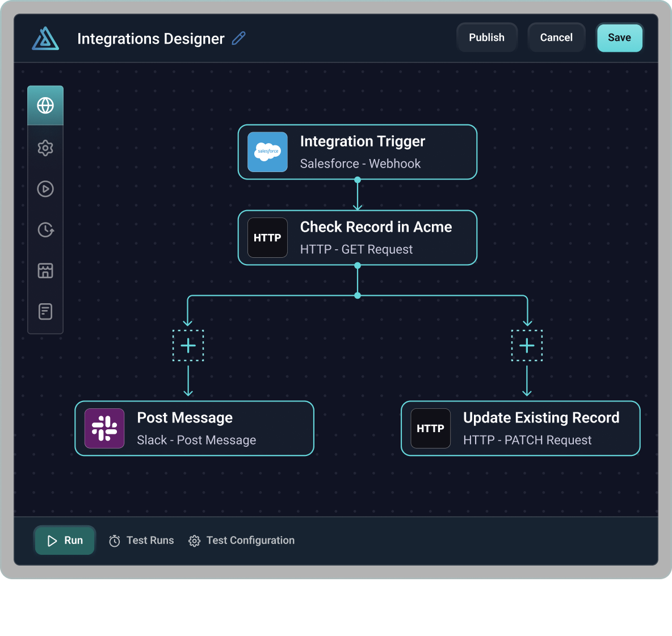Click the Publish button
Screen dimensions: 672x636
click(x=486, y=37)
